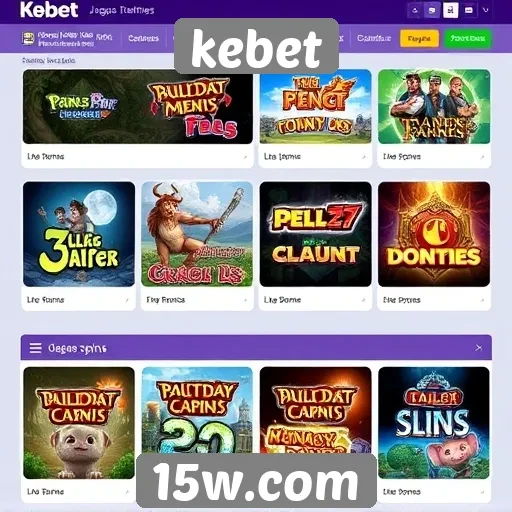Click the second purple header icon
The width and height of the screenshot is (512, 512).
coord(432,11)
